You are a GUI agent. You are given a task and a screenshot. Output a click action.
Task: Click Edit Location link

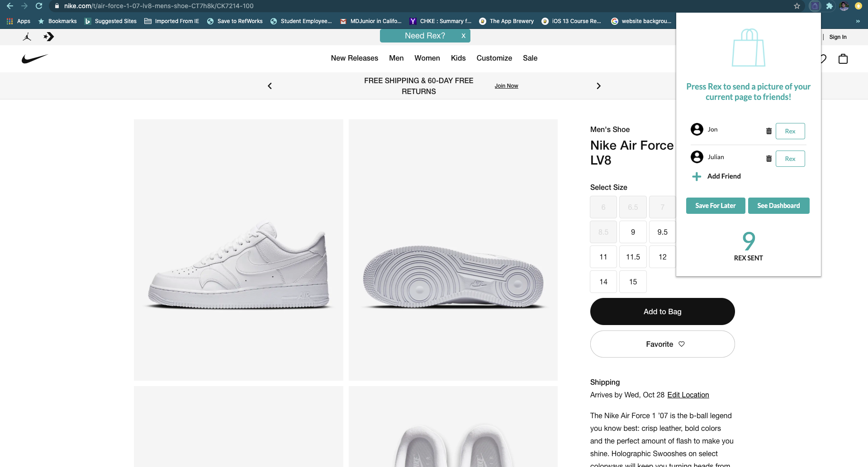pos(688,395)
